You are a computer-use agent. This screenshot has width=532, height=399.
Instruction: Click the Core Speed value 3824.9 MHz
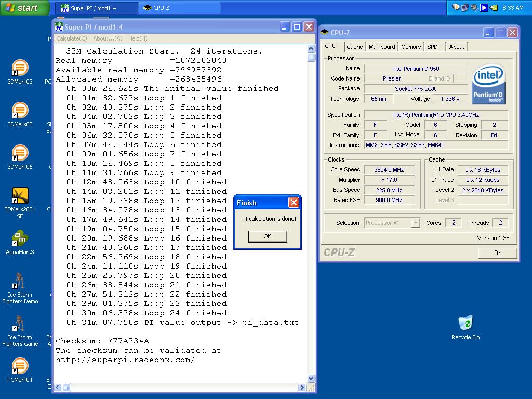[x=389, y=170]
